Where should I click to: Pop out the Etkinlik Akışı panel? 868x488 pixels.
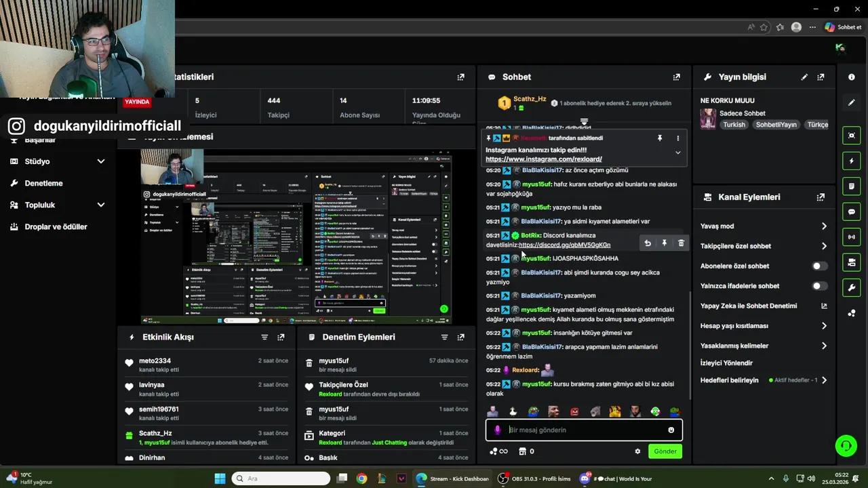[x=281, y=338]
